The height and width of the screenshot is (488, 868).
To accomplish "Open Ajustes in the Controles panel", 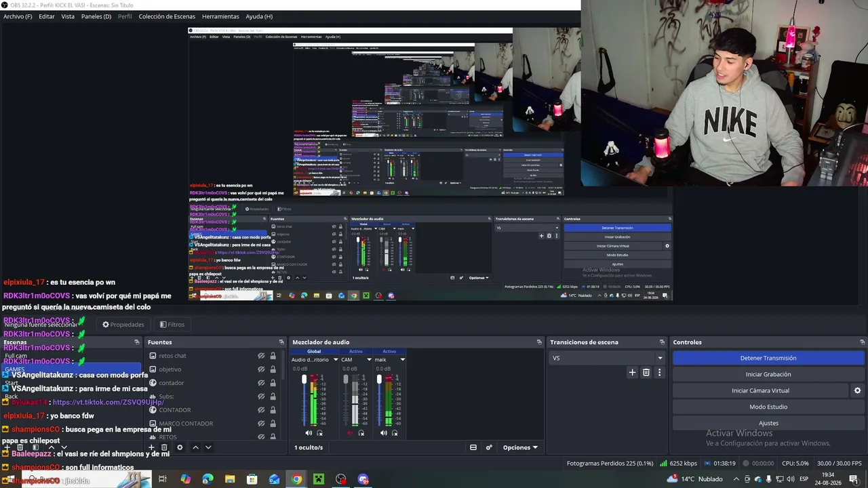I will (x=768, y=423).
